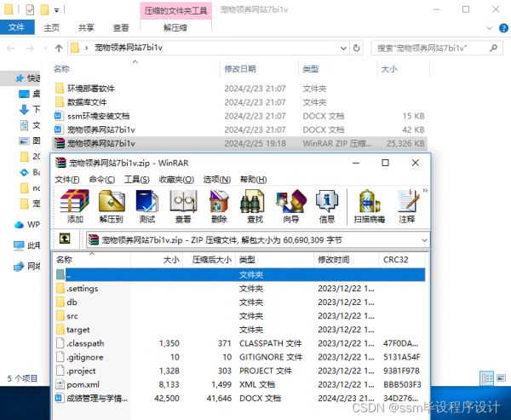Click the WinRAR 添加 (Add) toolbar icon

tap(75, 204)
